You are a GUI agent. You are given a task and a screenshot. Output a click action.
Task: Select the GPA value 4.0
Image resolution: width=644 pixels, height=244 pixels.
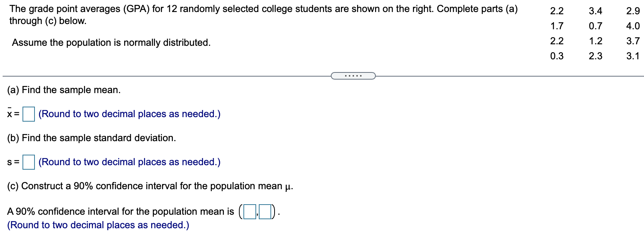pyautogui.click(x=633, y=26)
